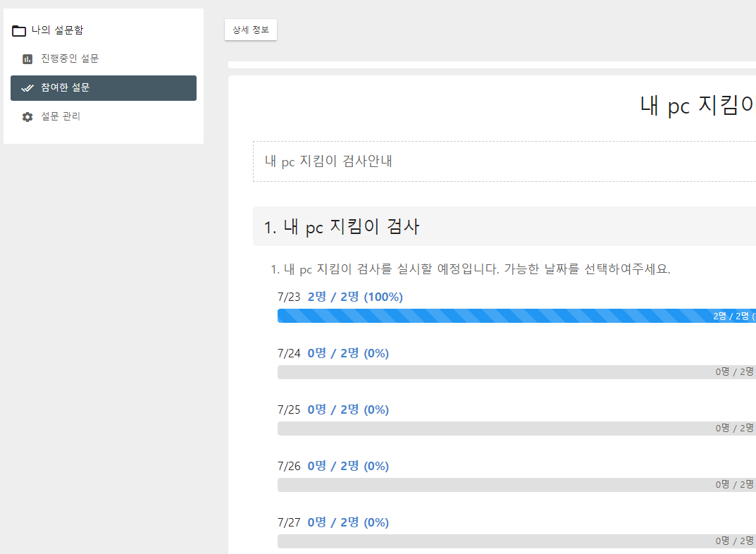The height and width of the screenshot is (554, 756).
Task: Click the 상세 정보 button
Action: pos(251,30)
